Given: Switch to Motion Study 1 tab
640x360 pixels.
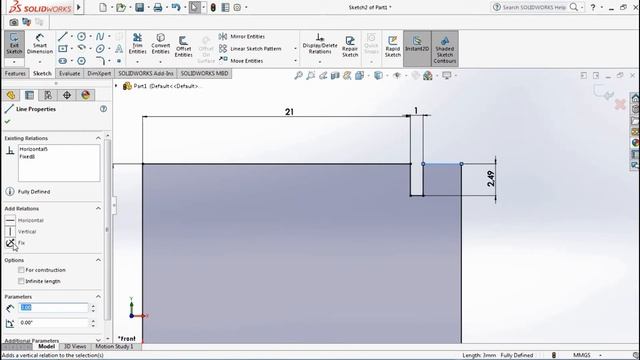Looking at the screenshot, I should (114, 347).
